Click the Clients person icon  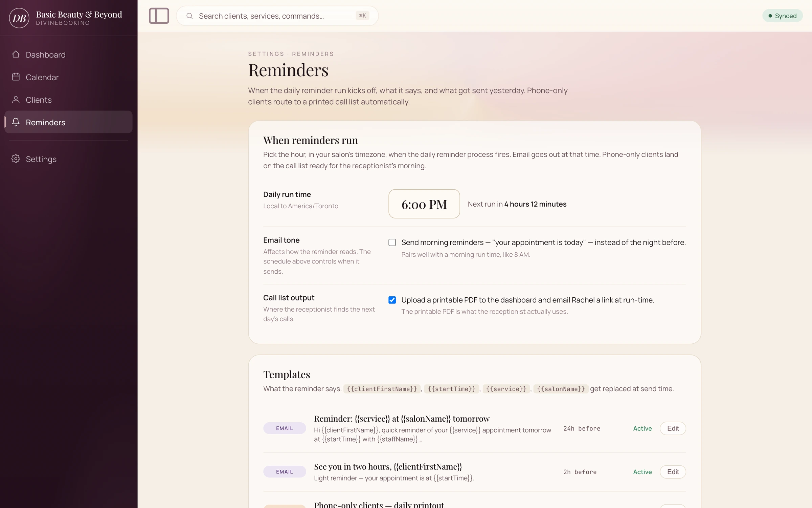click(x=16, y=100)
